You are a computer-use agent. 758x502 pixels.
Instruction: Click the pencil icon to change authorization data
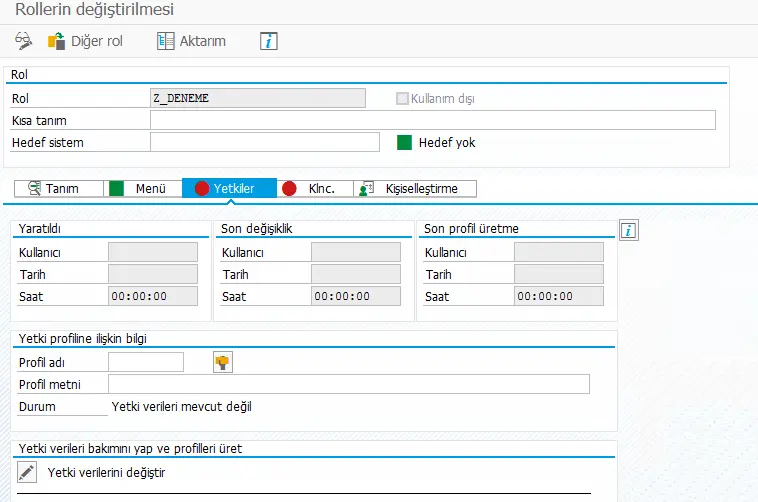click(x=27, y=472)
